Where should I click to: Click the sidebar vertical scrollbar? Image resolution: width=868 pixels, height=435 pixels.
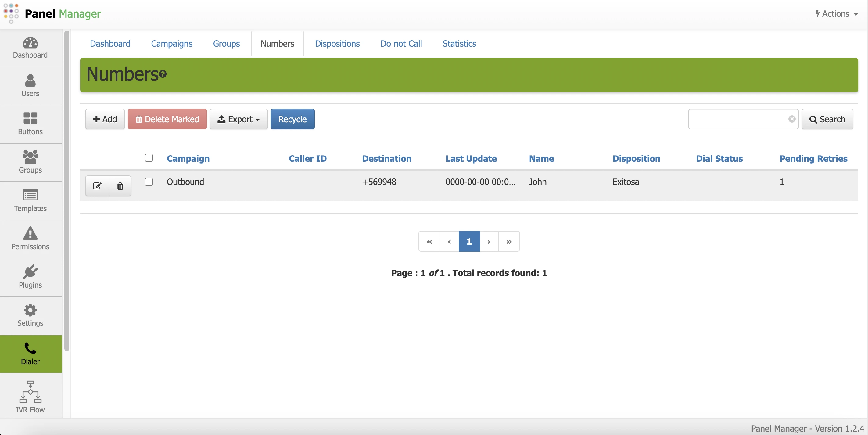pyautogui.click(x=67, y=191)
